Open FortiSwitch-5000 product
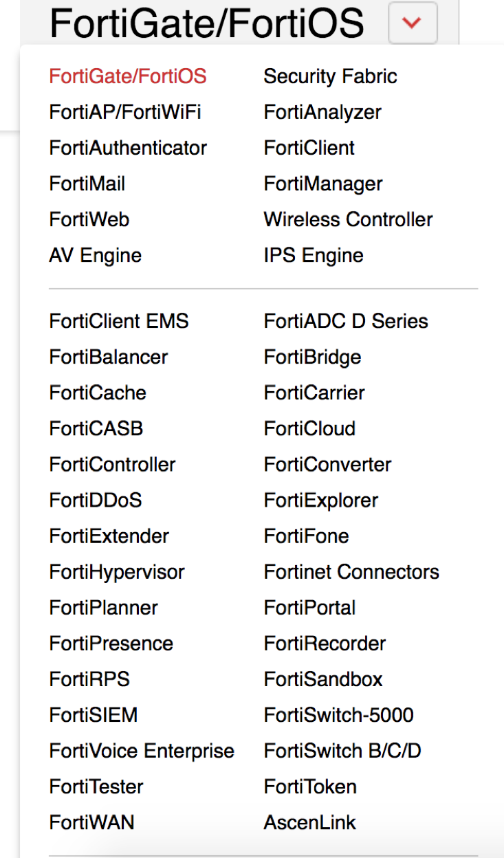This screenshot has height=858, width=504. [338, 715]
